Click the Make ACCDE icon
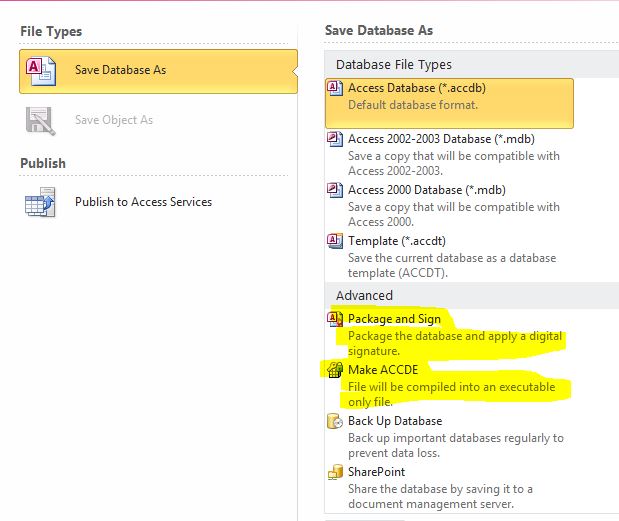The image size is (619, 521). [x=335, y=370]
